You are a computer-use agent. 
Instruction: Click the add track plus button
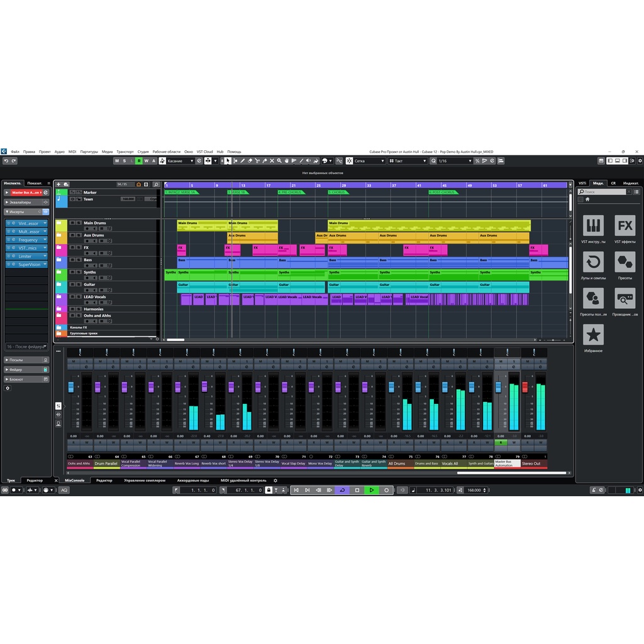tap(58, 184)
